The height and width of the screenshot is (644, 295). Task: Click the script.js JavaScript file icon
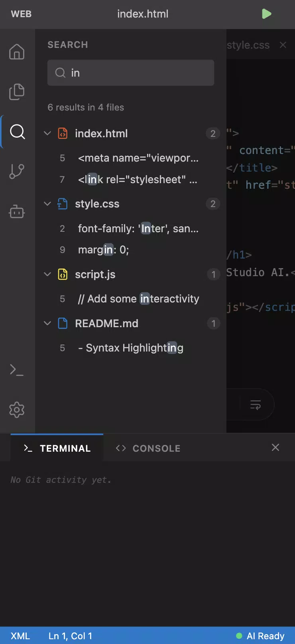pyautogui.click(x=63, y=275)
